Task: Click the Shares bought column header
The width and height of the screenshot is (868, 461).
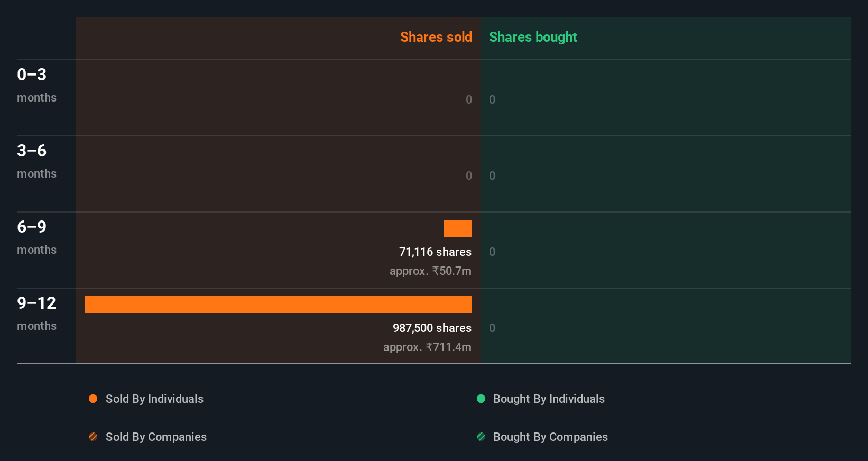Action: (x=532, y=37)
